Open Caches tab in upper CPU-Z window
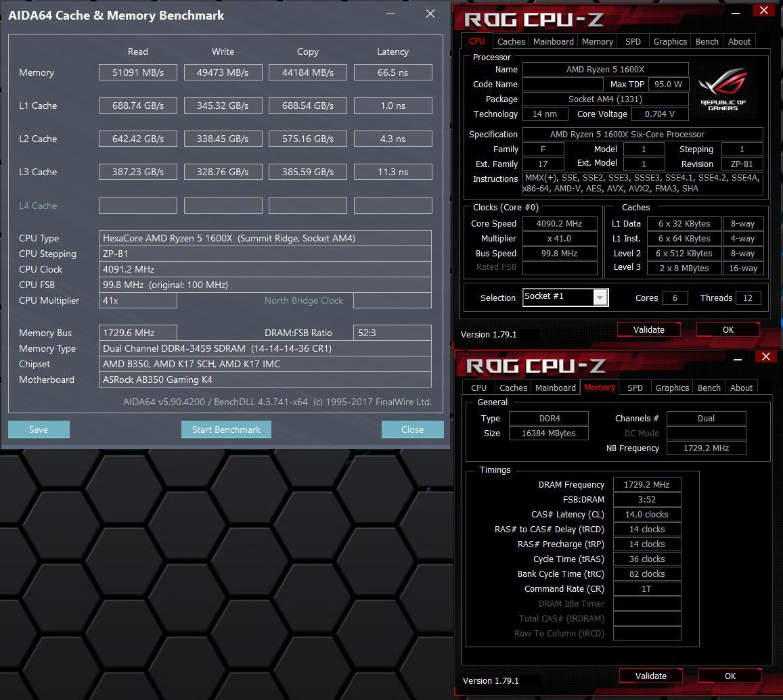The height and width of the screenshot is (700, 783). pos(512,41)
